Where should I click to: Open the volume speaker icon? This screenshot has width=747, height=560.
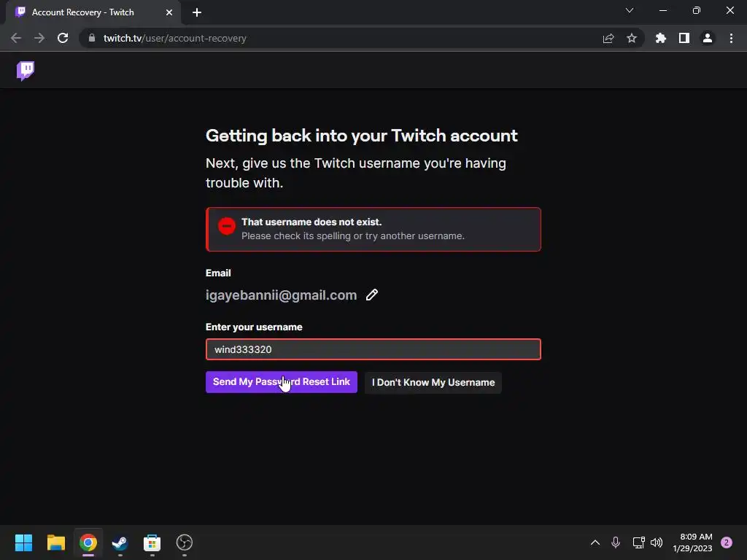[657, 542]
